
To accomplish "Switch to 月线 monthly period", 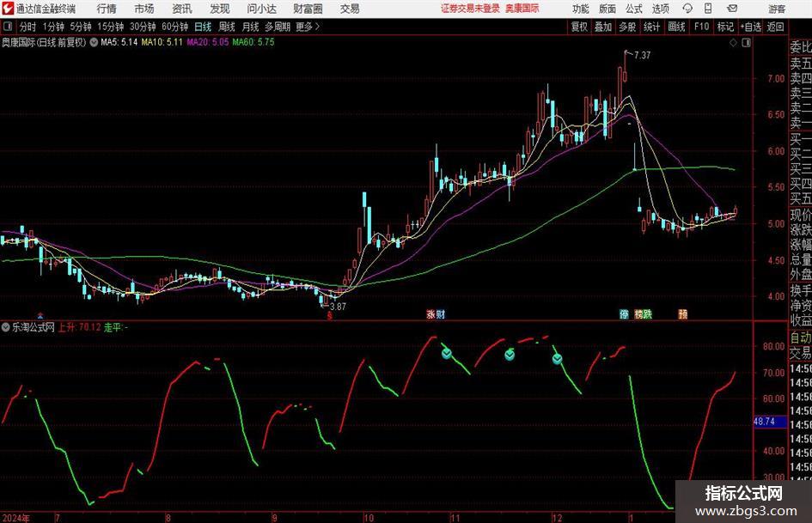I will click(x=251, y=27).
